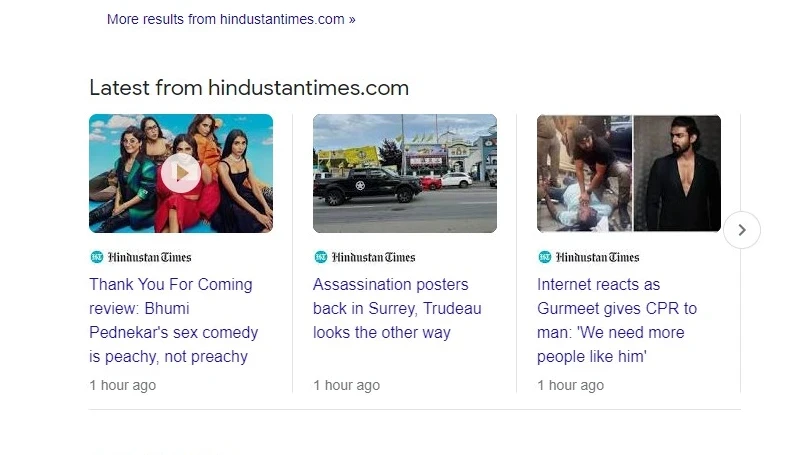Click the Surrey street scene thumbnail
The width and height of the screenshot is (790, 455).
click(404, 173)
